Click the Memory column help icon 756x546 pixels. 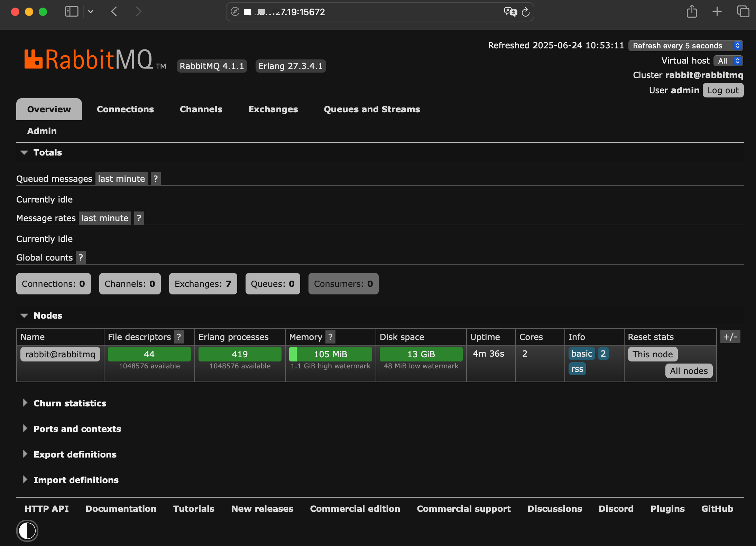330,337
